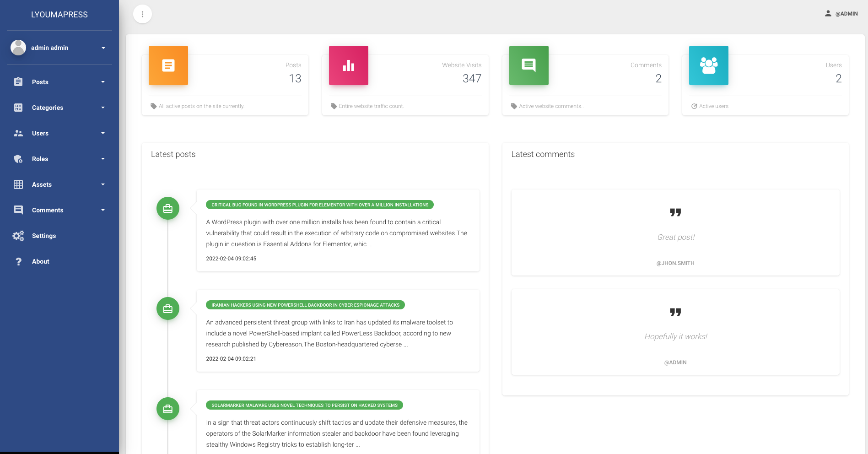Expand the Users menu arrow in sidebar
The height and width of the screenshot is (454, 868).
pyautogui.click(x=103, y=133)
